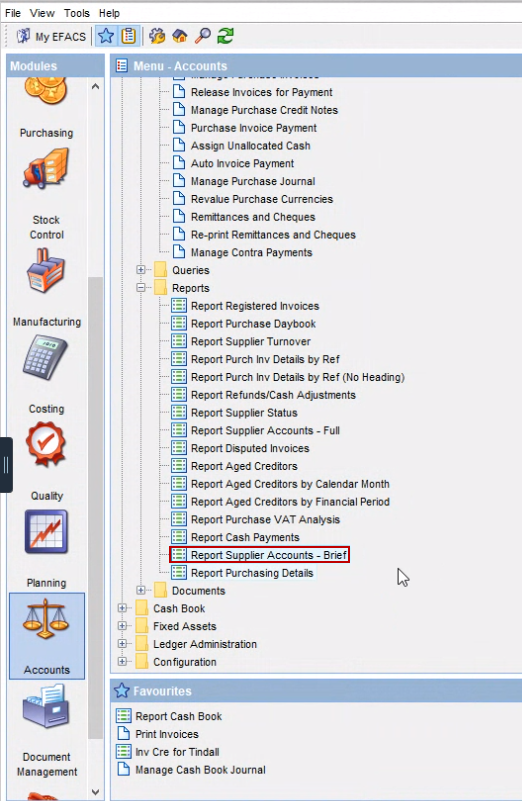Expand the Ledger Administration folder
This screenshot has height=801, width=522.
pos(122,644)
